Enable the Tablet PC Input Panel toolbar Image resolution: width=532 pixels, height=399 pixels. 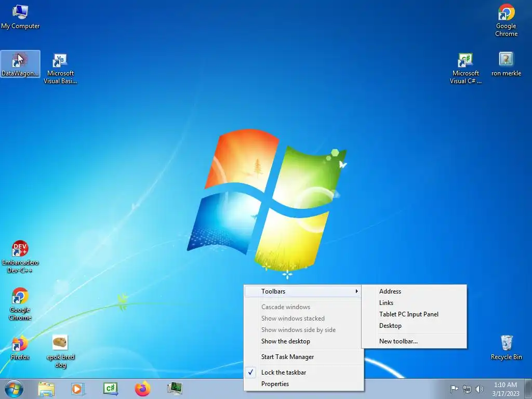tap(414, 314)
